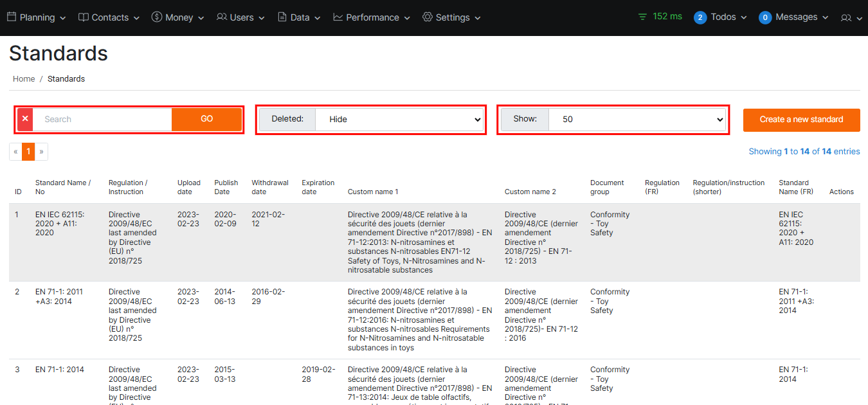Click the Money dollar icon
Screen dimensions: 868x405
pyautogui.click(x=157, y=17)
